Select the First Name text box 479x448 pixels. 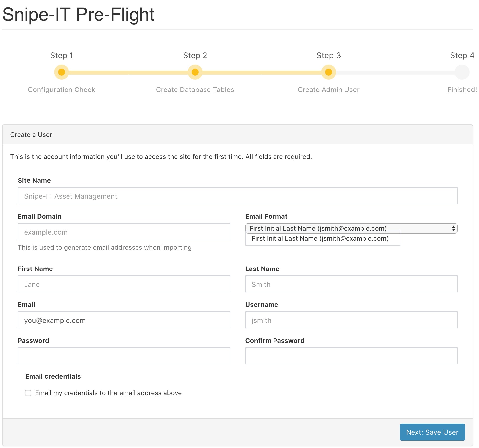(124, 284)
